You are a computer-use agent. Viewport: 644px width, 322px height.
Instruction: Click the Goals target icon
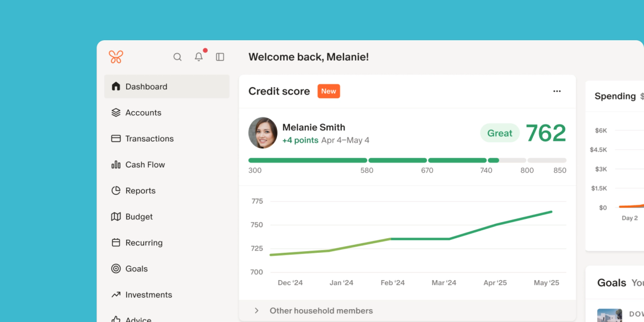[x=116, y=269]
